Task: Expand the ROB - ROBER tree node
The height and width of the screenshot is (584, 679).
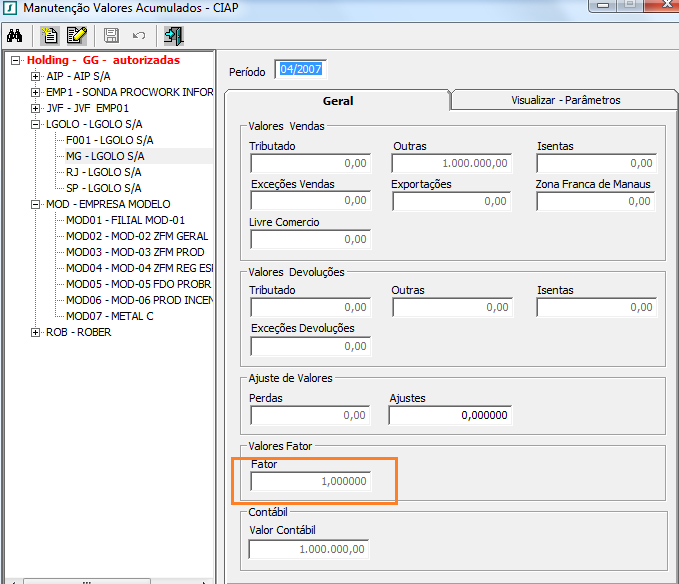Action: [36, 332]
